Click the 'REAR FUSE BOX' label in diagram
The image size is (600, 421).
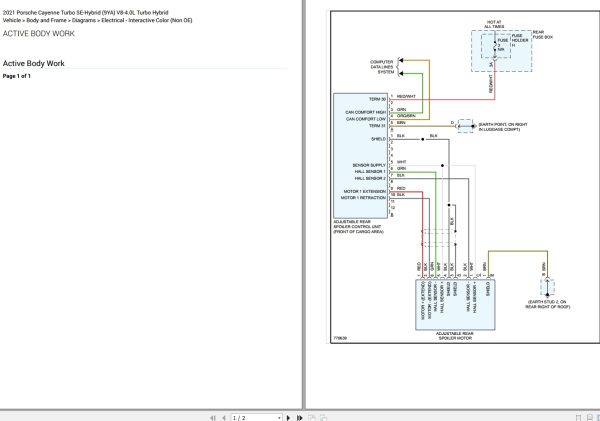pyautogui.click(x=543, y=35)
